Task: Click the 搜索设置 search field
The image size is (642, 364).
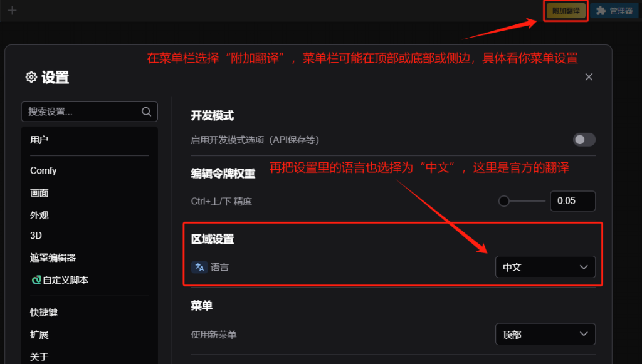Action: tap(89, 112)
